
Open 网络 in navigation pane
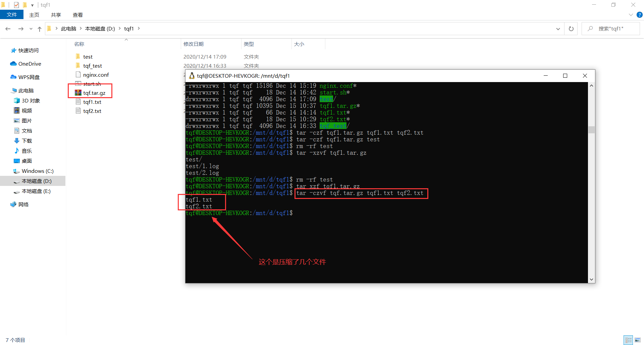pos(23,204)
